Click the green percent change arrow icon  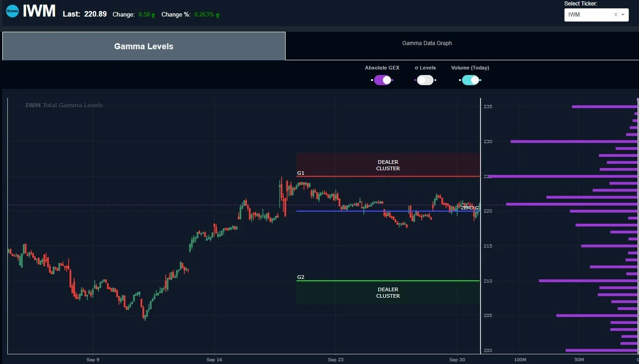point(218,15)
